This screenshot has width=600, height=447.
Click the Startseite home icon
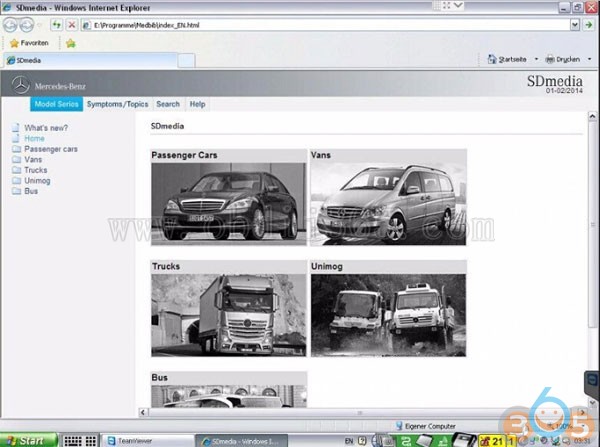tap(492, 59)
